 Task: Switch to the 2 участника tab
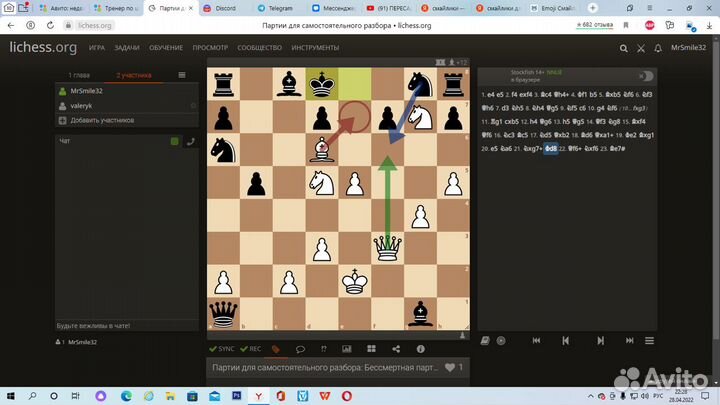[134, 75]
